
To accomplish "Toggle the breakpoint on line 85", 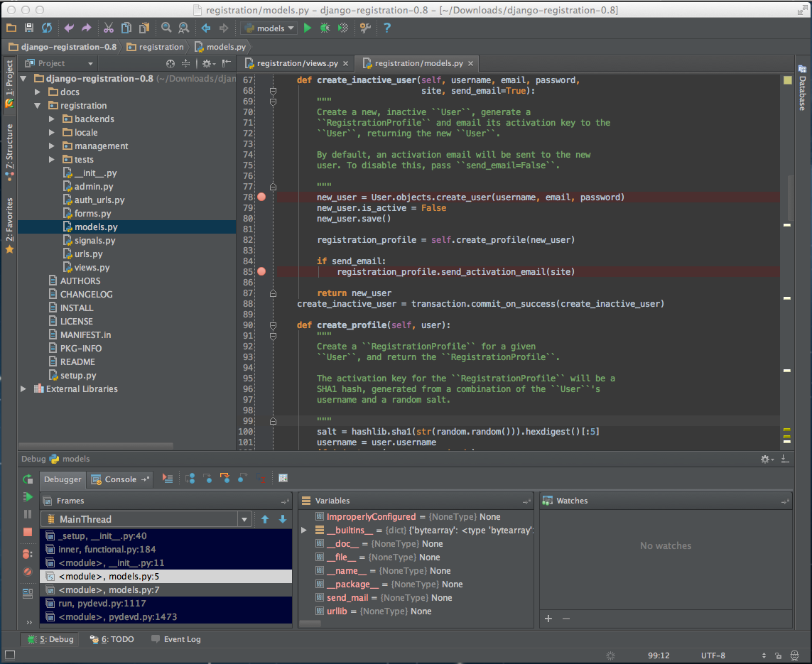I will tap(261, 271).
